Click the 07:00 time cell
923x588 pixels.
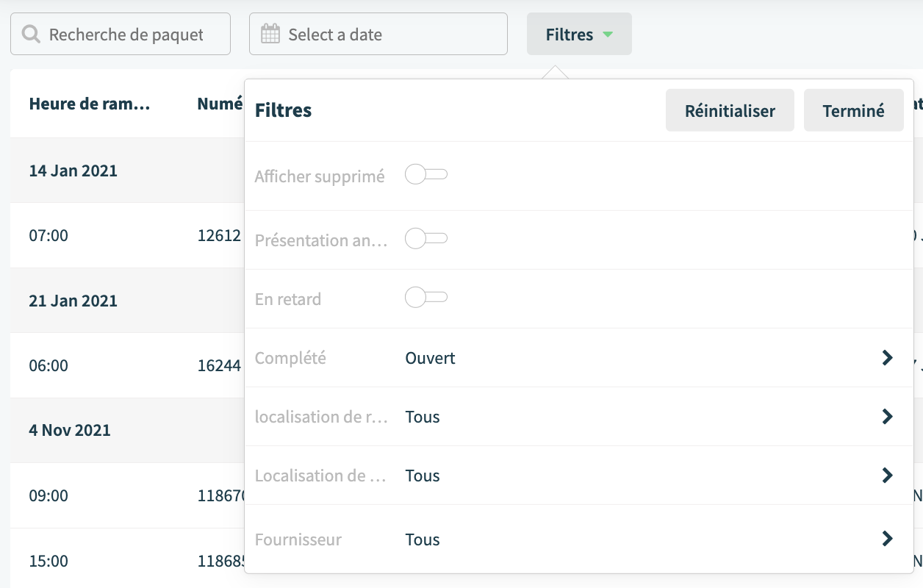click(x=49, y=235)
